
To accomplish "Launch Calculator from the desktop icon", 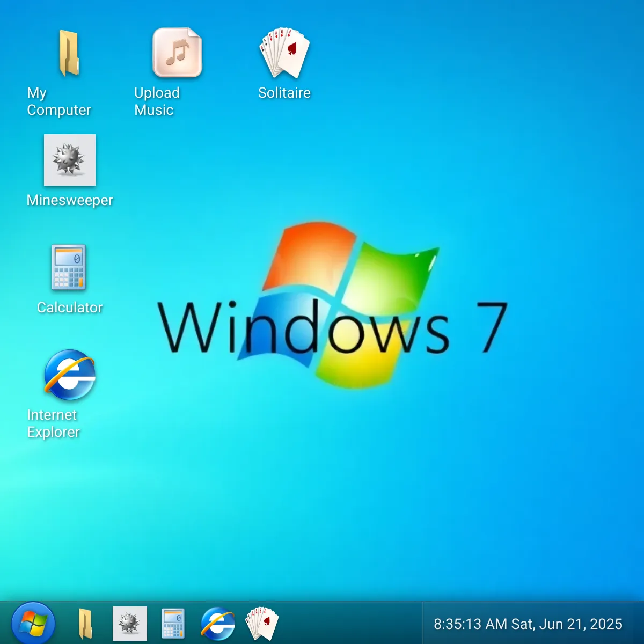I will [69, 267].
